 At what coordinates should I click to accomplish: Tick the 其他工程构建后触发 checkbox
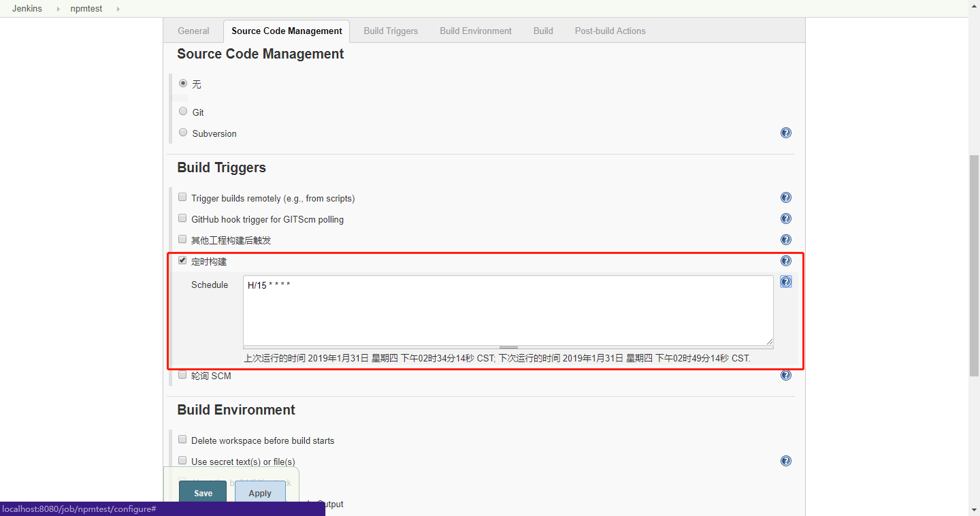(182, 239)
